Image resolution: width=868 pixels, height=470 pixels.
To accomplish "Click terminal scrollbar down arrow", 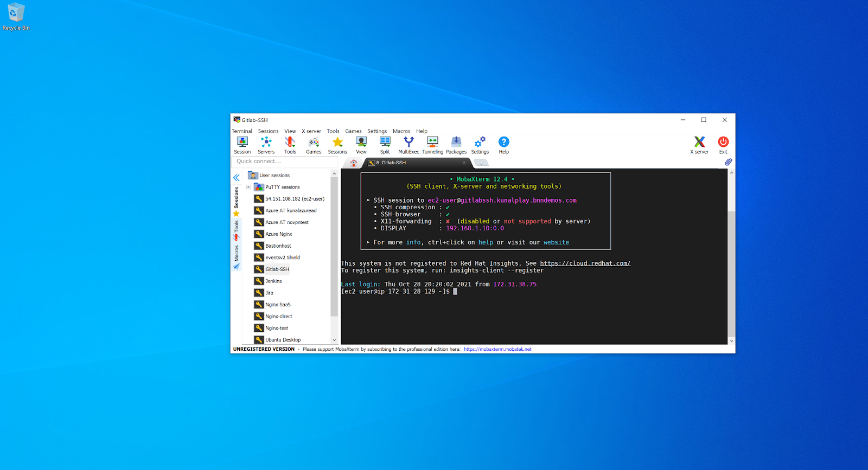I will 731,341.
